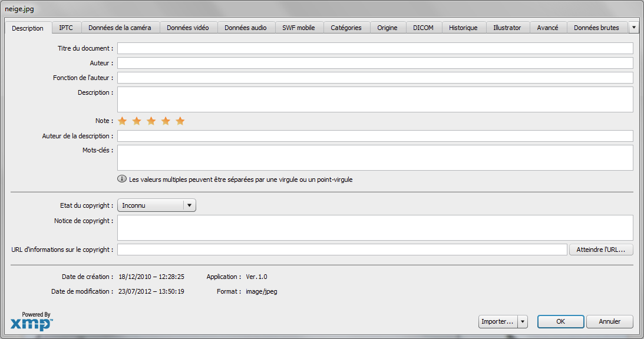Click the second rating star
This screenshot has height=339, width=644.
[x=137, y=121]
